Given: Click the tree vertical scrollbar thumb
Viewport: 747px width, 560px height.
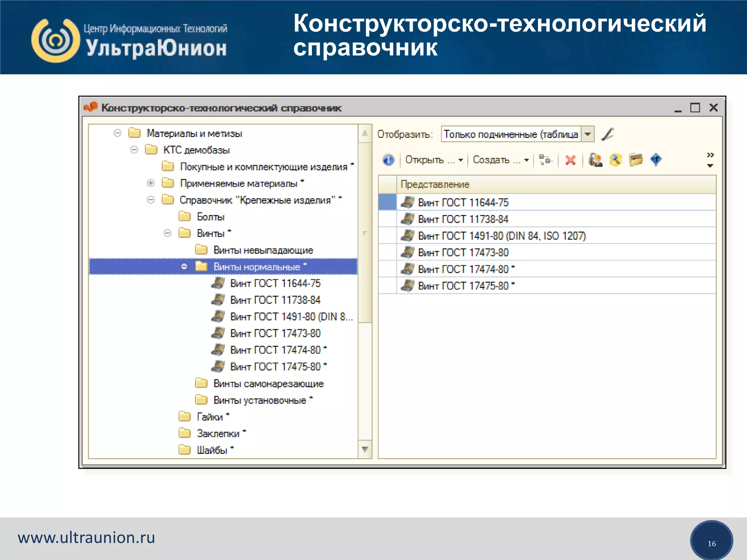Looking at the screenshot, I should (x=365, y=233).
